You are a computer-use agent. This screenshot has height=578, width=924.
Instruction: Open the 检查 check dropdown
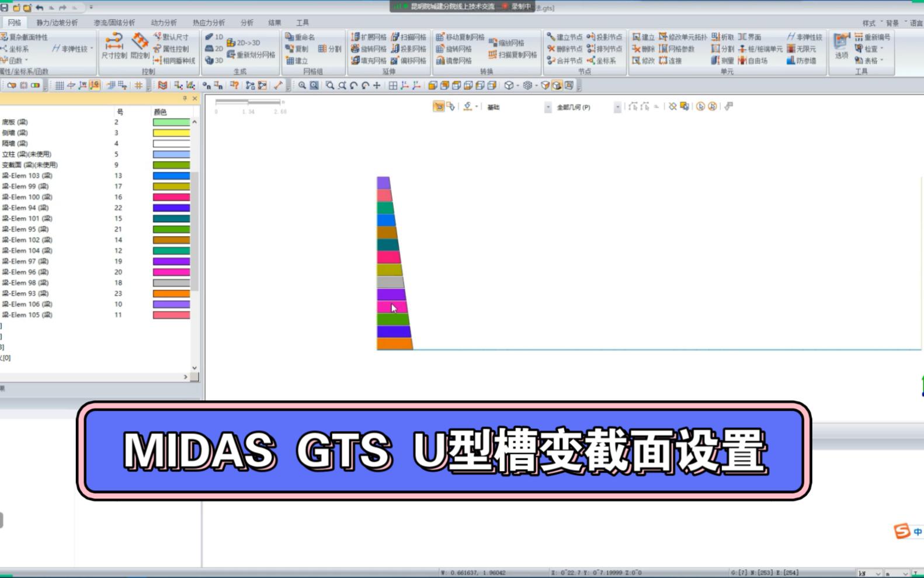click(x=882, y=49)
